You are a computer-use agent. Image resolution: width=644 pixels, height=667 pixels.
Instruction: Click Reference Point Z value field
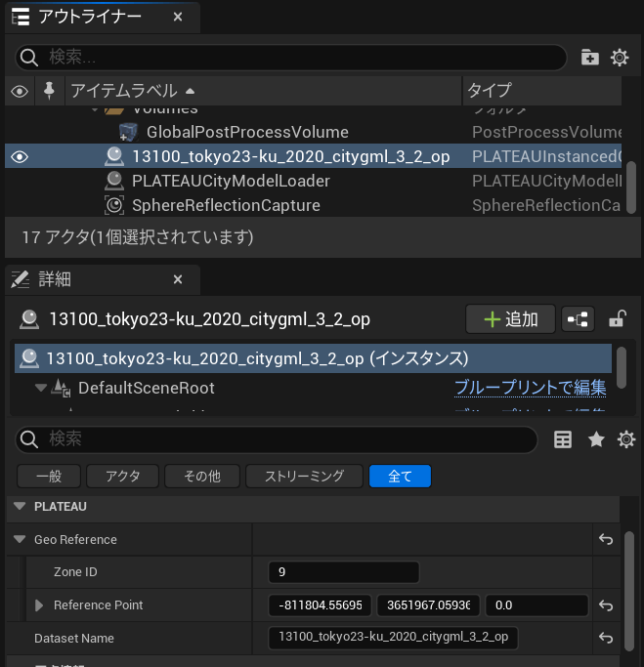537,605
